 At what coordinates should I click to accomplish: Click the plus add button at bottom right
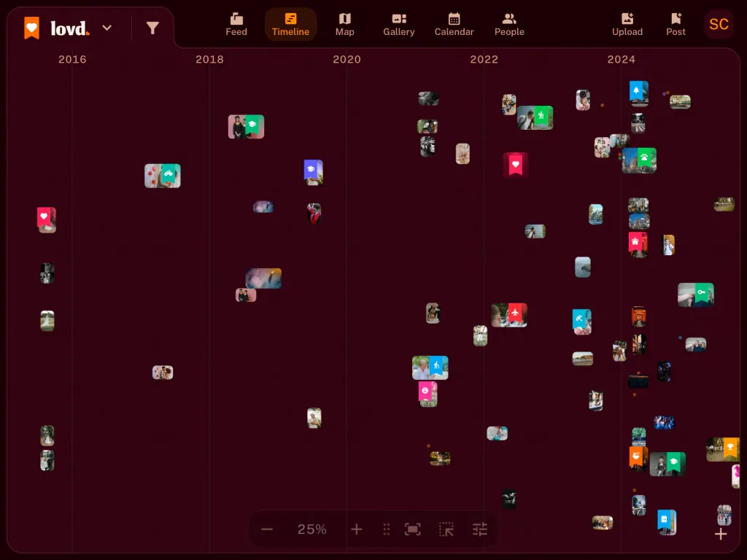coord(721,534)
